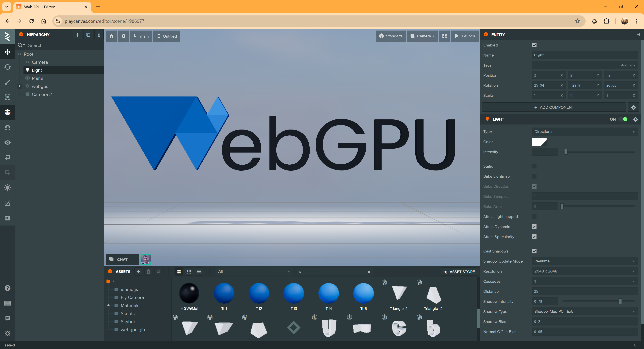The height and width of the screenshot is (349, 644).
Task: Open the Shadow Update Mode dropdown
Action: (584, 261)
